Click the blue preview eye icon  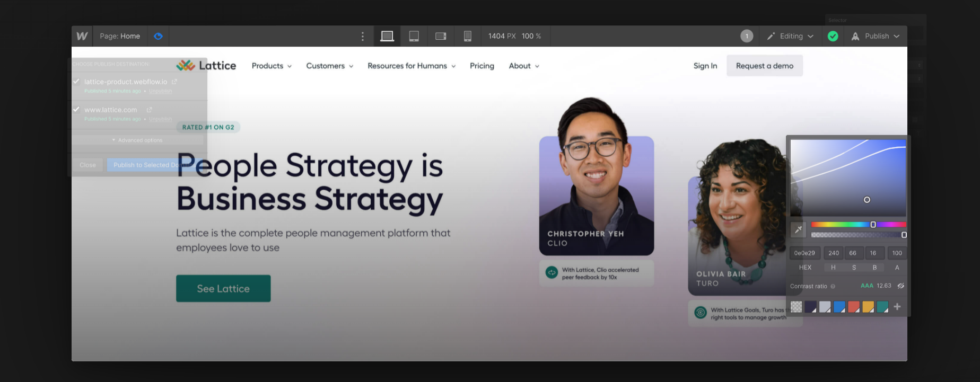click(158, 36)
